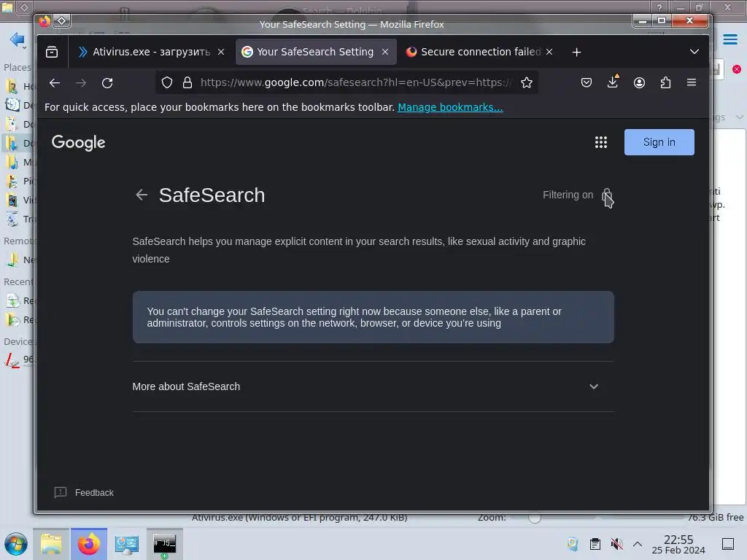The height and width of the screenshot is (560, 747).
Task: Bookmark this page with the star
Action: (x=527, y=83)
